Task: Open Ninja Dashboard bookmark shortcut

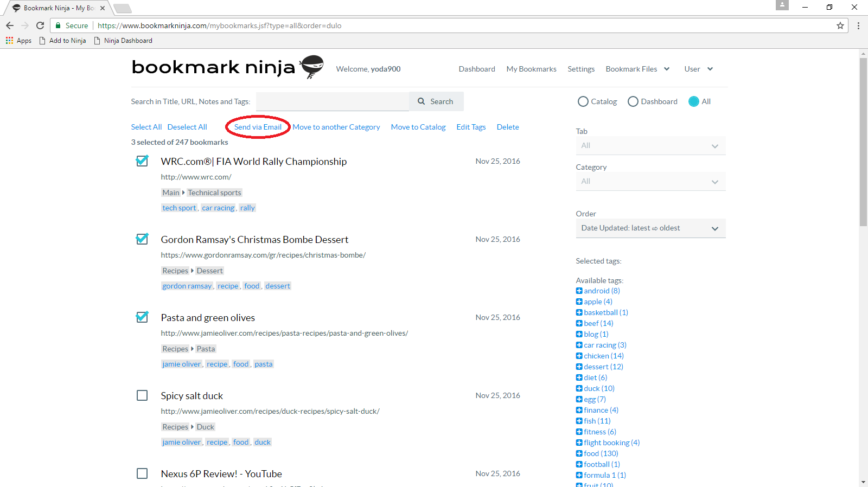Action: 123,41
